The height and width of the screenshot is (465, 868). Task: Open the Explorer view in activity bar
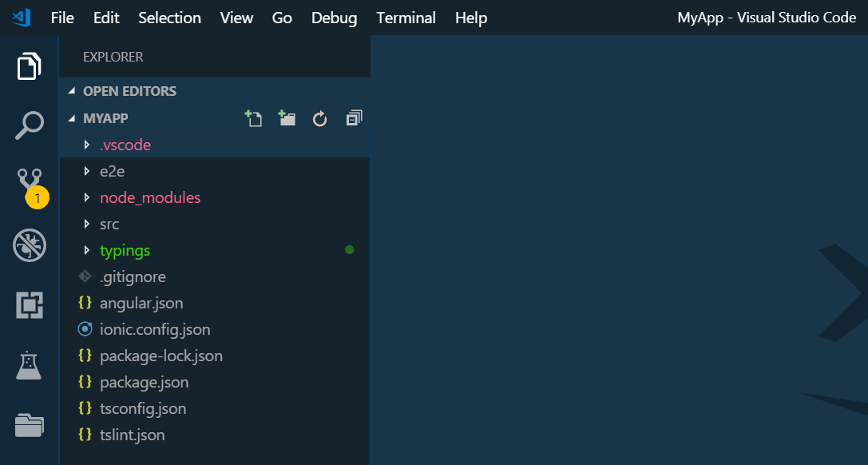coord(30,66)
